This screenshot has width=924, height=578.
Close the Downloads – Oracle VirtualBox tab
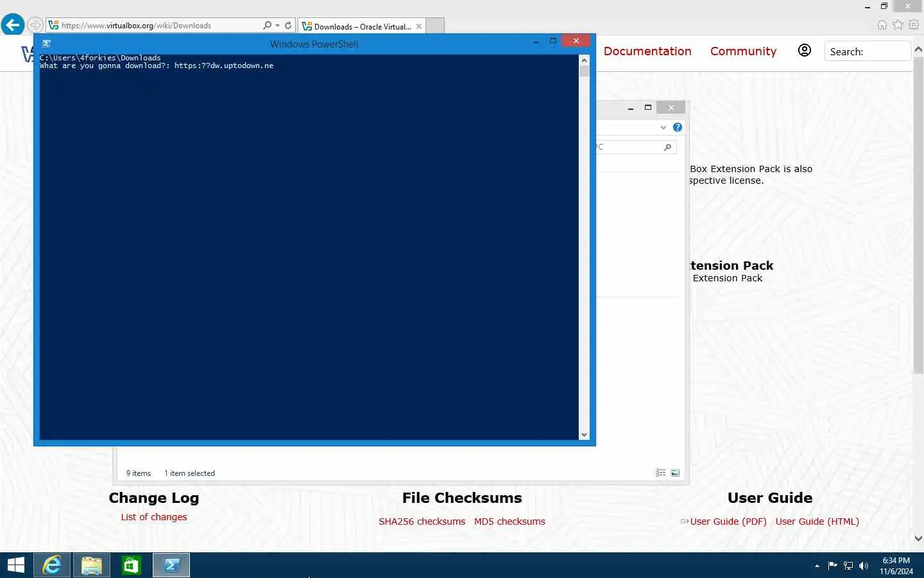(419, 26)
